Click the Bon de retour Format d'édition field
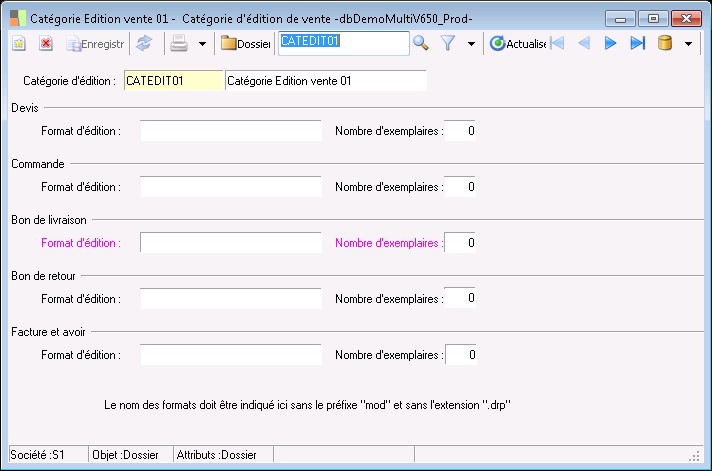This screenshot has height=471, width=712. [x=231, y=298]
